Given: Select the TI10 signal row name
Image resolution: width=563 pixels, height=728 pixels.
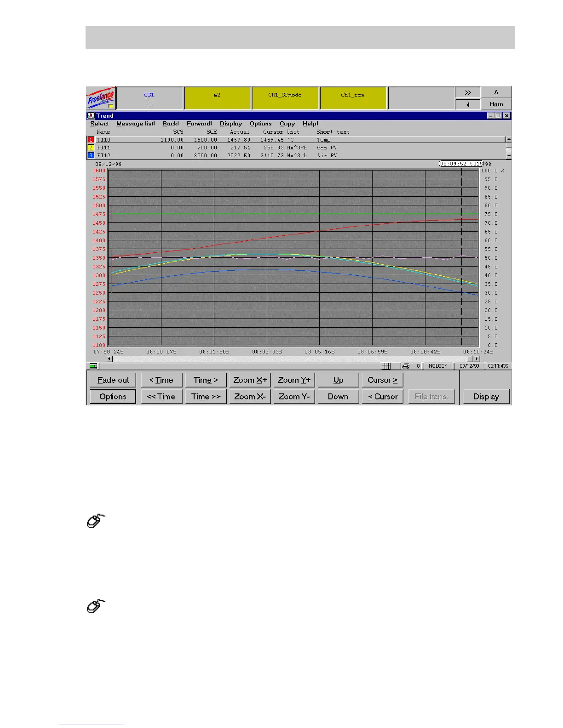Looking at the screenshot, I should pos(103,140).
